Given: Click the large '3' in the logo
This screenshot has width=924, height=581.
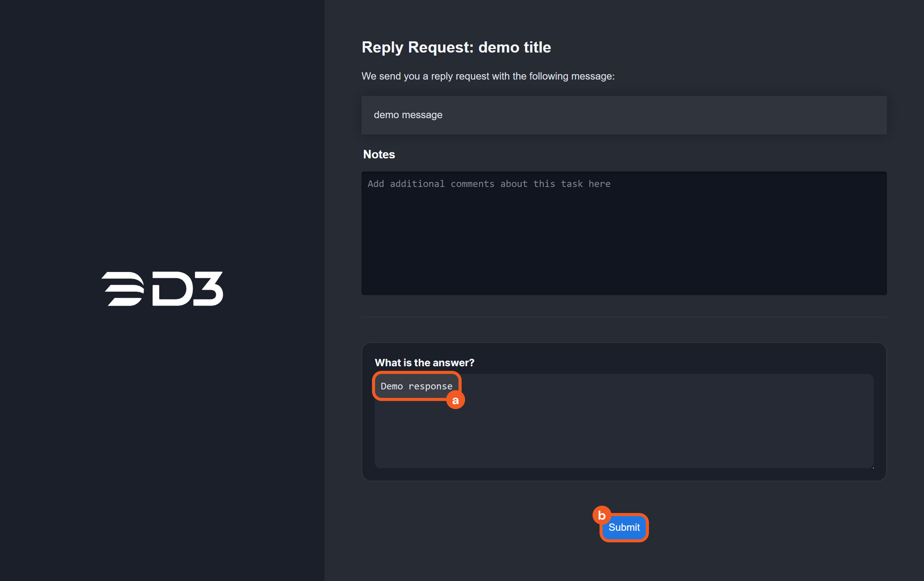Looking at the screenshot, I should click(x=209, y=289).
